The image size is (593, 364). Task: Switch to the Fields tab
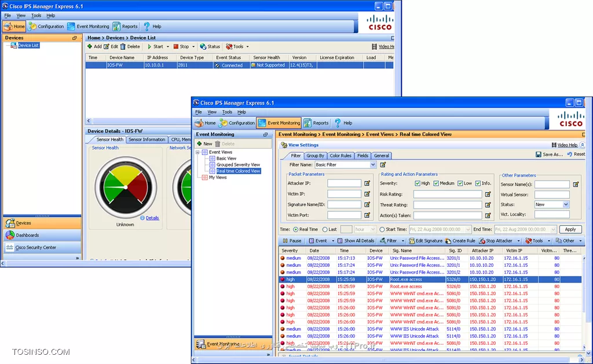coord(363,156)
